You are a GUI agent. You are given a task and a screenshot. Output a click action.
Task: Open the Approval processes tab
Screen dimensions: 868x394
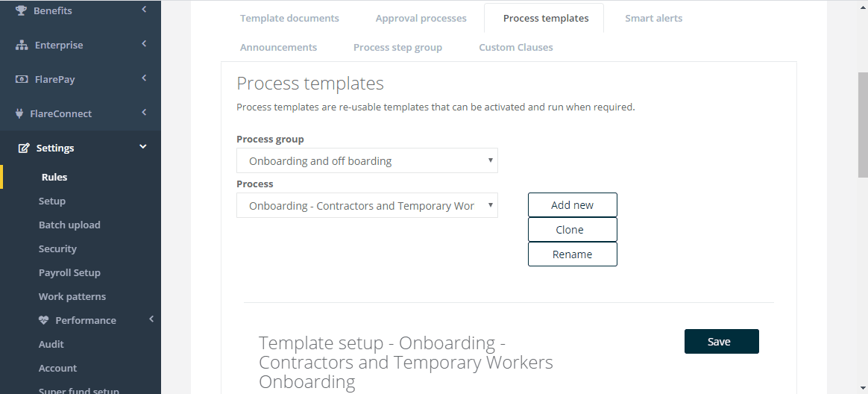[421, 19]
